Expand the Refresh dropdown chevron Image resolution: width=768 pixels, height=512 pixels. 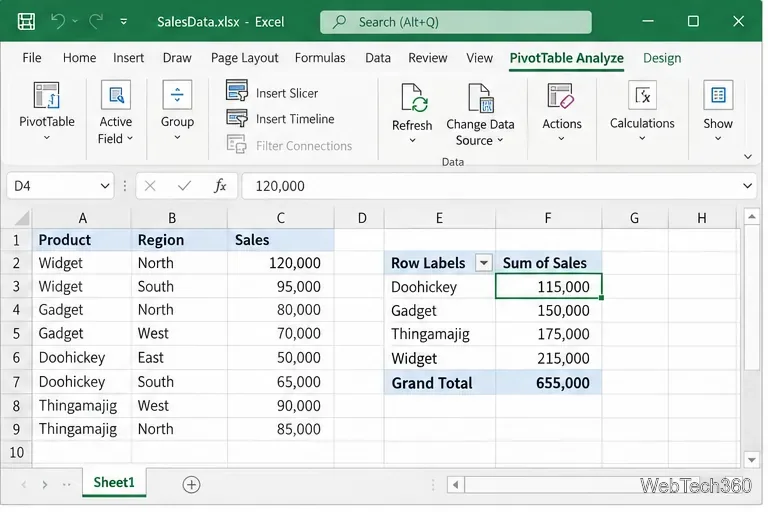pos(412,141)
